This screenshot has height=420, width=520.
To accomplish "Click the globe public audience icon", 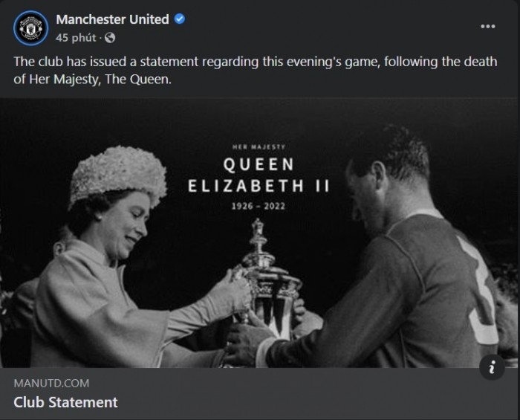I will pos(110,37).
